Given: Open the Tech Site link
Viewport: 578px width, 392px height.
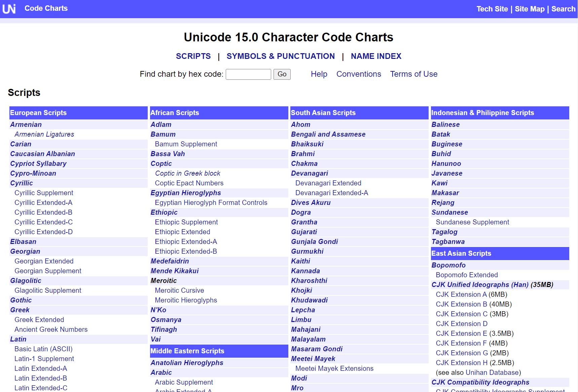Looking at the screenshot, I should [x=492, y=9].
